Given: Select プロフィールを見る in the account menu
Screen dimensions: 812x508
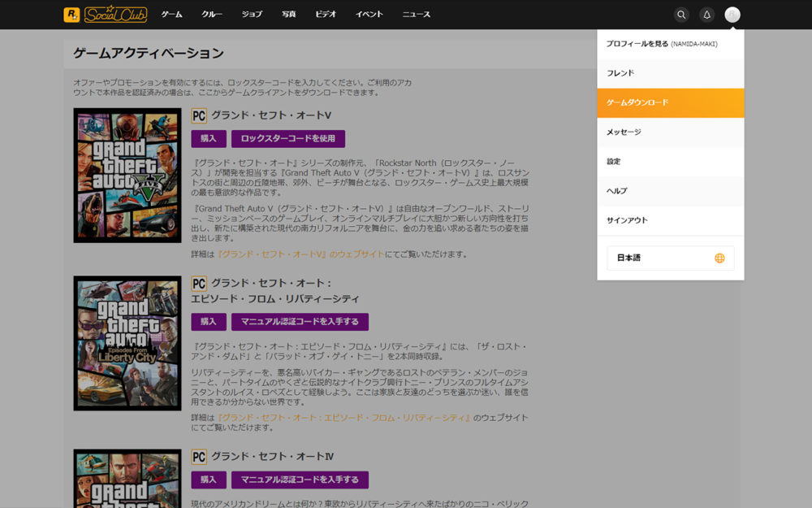Looking at the screenshot, I should [671, 44].
